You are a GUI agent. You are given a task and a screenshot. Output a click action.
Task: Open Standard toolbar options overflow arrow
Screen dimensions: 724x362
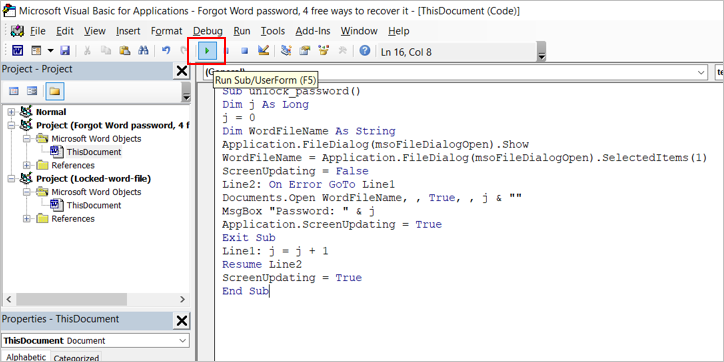[542, 51]
